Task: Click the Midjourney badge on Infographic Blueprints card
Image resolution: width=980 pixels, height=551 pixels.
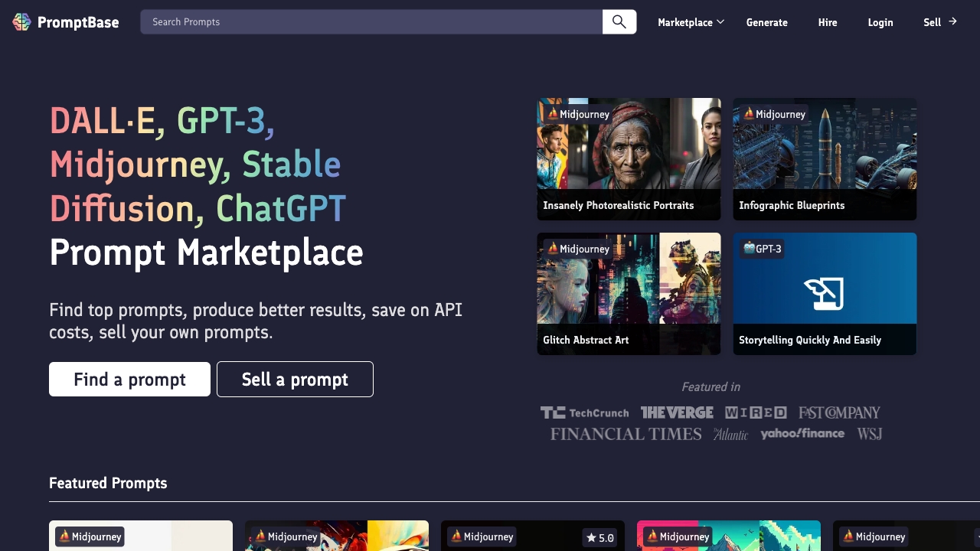Action: 776,114
